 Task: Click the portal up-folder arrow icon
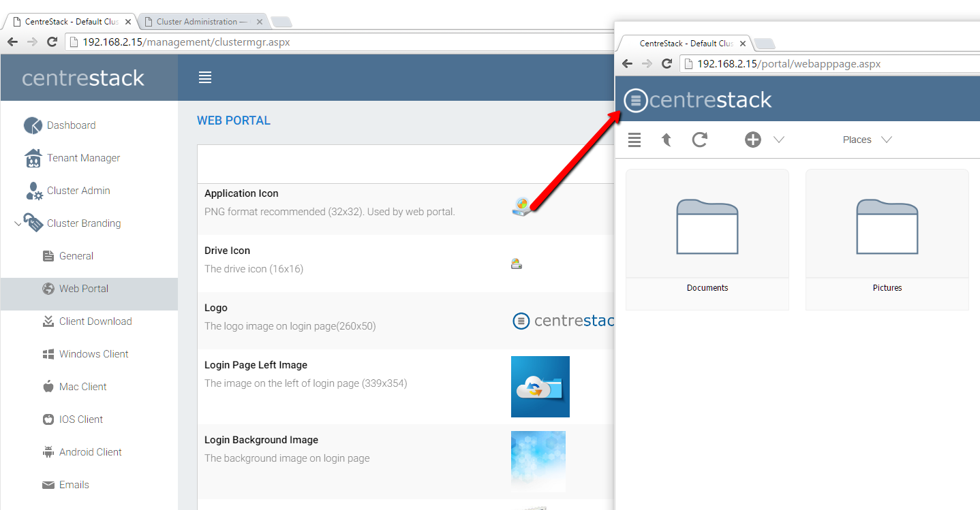point(667,140)
